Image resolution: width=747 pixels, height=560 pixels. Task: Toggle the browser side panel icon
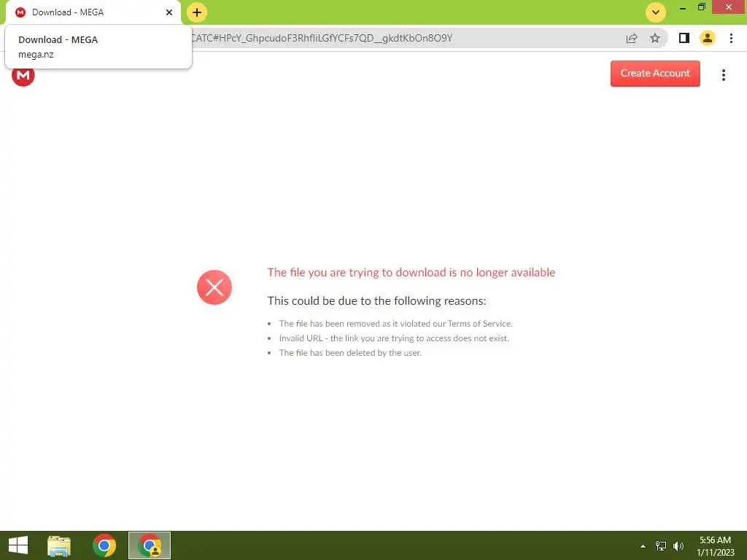click(x=684, y=38)
